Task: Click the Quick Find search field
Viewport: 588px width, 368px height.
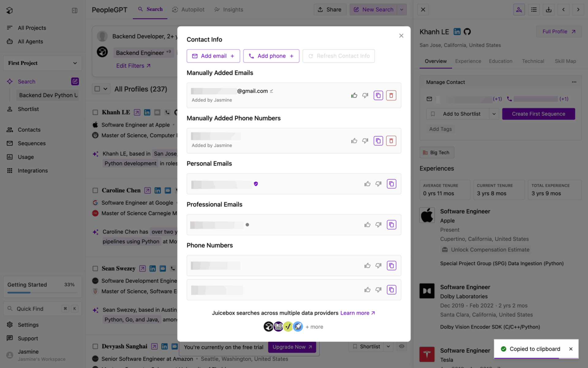Action: [43, 309]
